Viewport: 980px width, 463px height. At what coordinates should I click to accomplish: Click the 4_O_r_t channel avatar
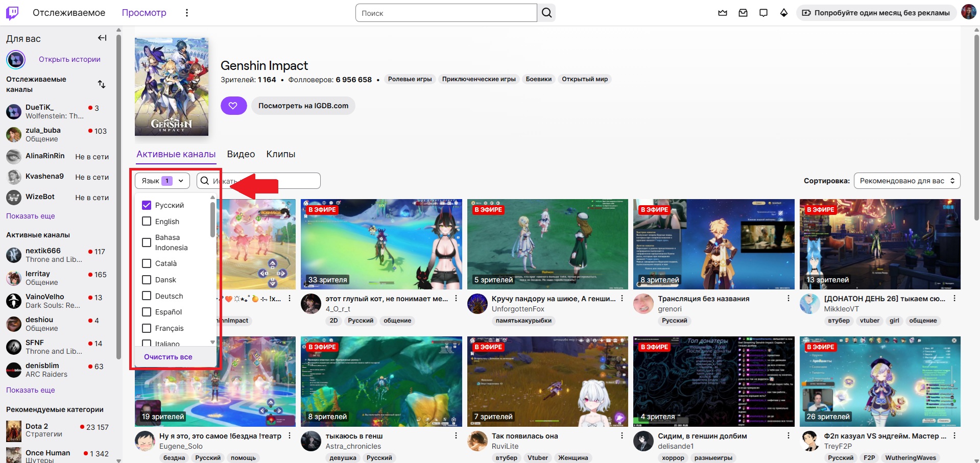[x=311, y=304]
